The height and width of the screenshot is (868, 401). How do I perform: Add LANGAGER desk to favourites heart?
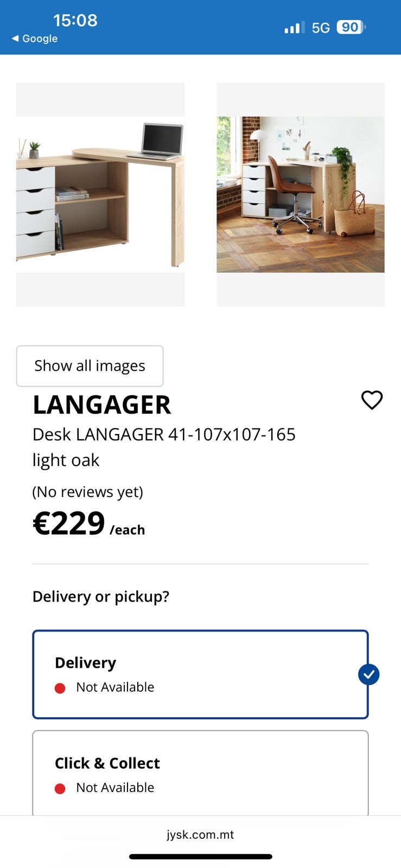[372, 400]
